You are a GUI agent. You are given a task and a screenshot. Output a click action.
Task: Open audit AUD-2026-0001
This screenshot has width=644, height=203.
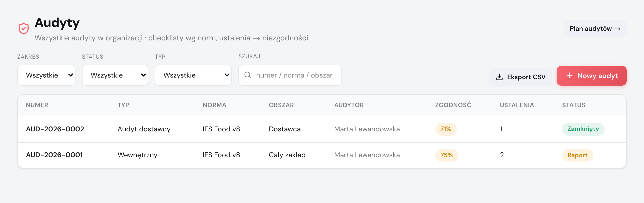click(x=54, y=155)
